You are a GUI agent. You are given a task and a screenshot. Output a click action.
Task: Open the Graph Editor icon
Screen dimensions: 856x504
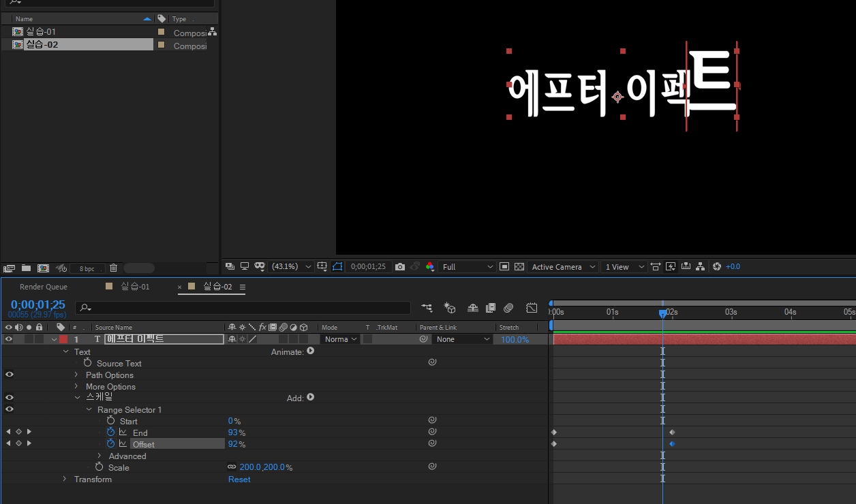pos(532,308)
